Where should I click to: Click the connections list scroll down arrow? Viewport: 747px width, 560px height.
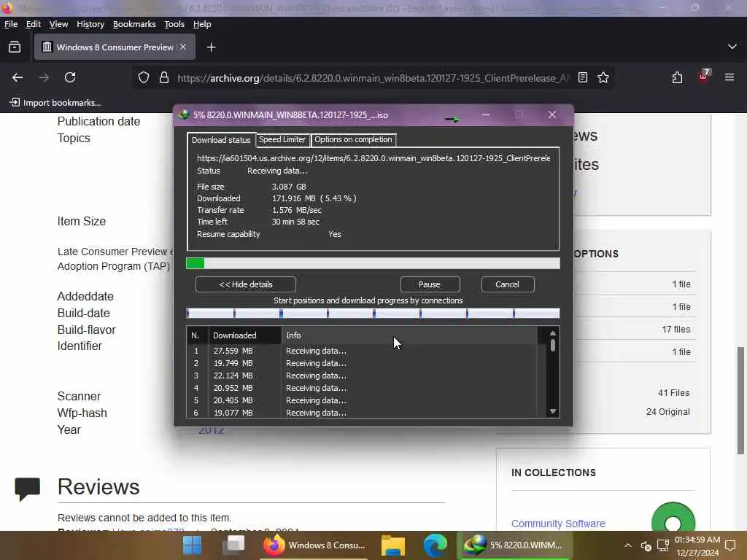[553, 411]
